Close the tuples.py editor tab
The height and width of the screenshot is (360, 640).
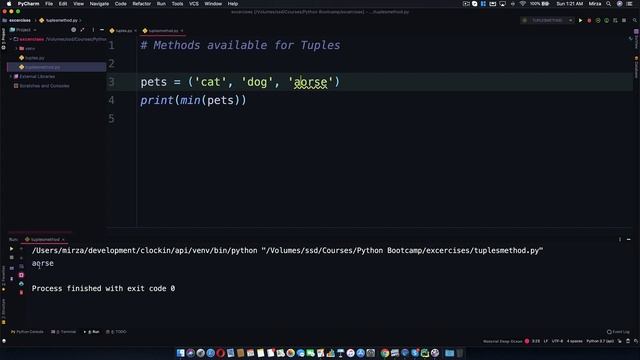(x=136, y=31)
